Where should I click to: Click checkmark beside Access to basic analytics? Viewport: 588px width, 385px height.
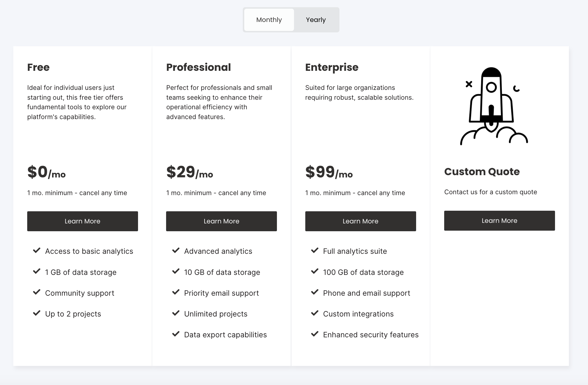click(x=37, y=250)
